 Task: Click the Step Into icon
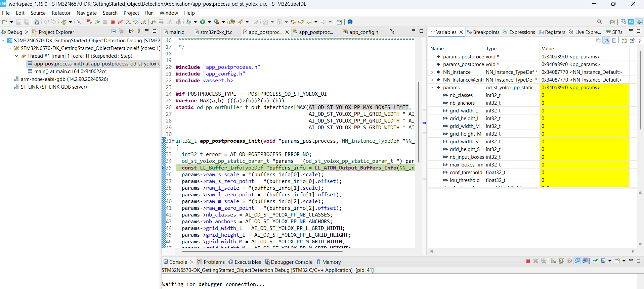[128, 22]
